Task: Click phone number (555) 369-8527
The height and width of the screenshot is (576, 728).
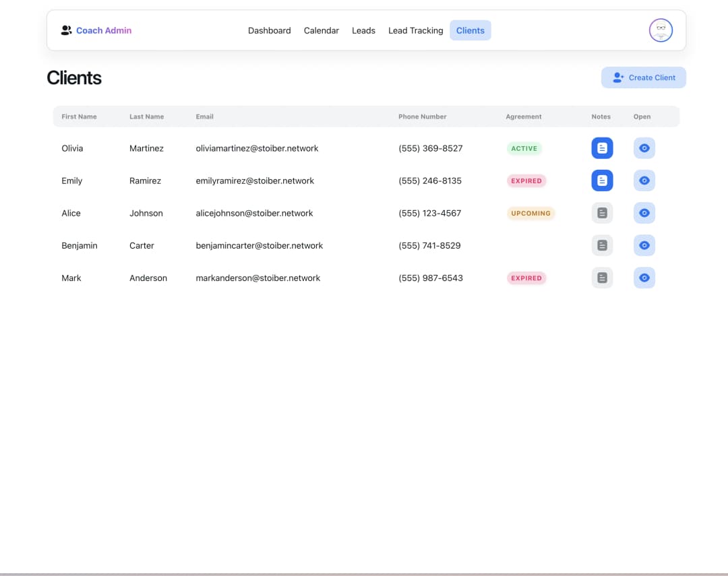Action: point(430,148)
